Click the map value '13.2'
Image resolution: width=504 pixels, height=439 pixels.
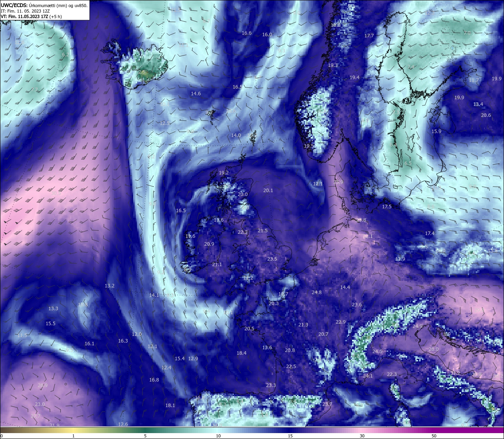pos(109,286)
